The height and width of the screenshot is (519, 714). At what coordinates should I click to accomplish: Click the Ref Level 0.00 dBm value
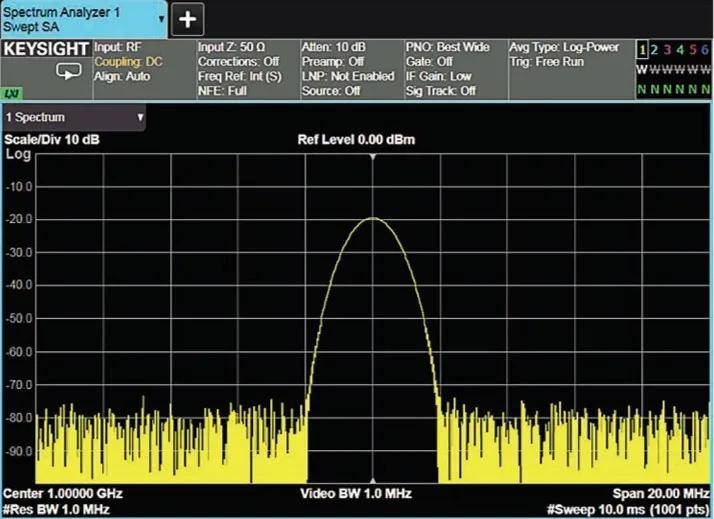tap(356, 140)
